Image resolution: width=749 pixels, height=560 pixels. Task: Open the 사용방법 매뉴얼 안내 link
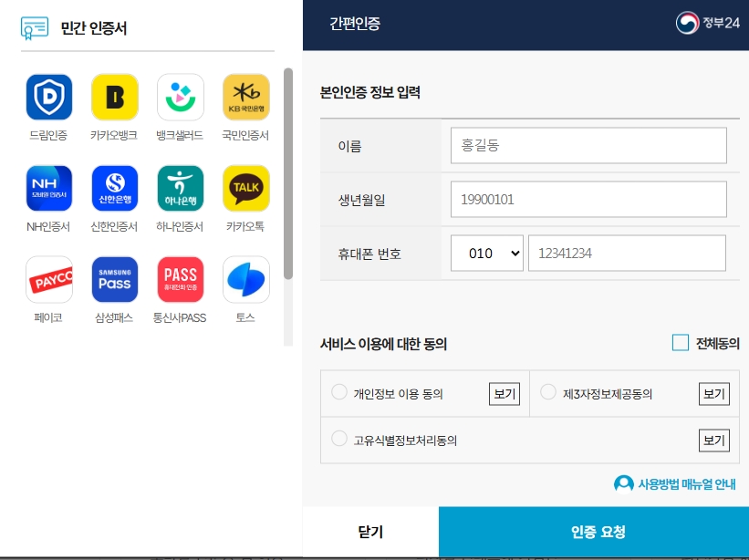(674, 483)
